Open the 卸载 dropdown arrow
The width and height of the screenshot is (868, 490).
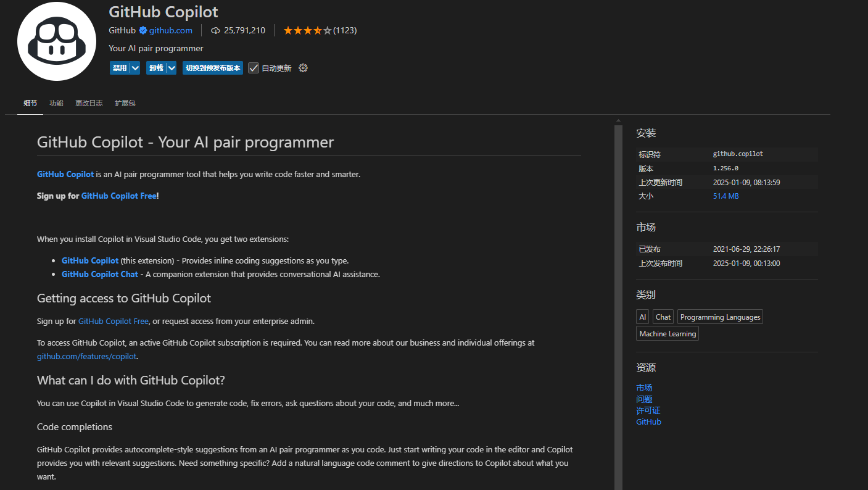coord(172,68)
